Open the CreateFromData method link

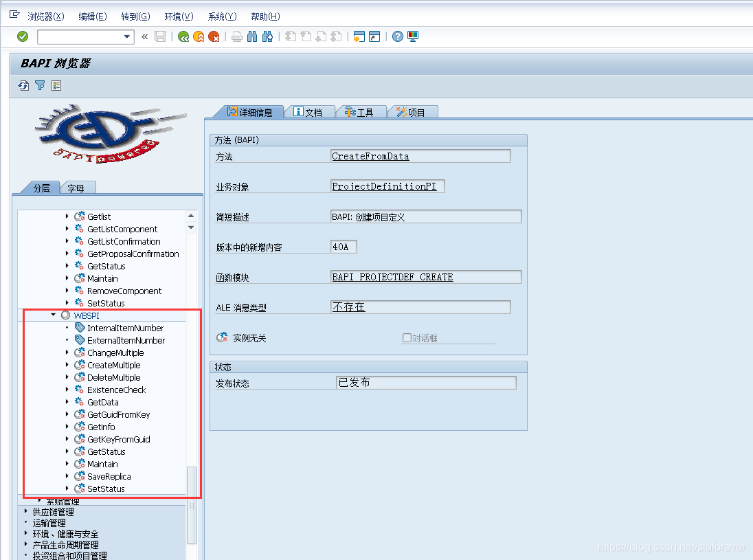coord(370,156)
